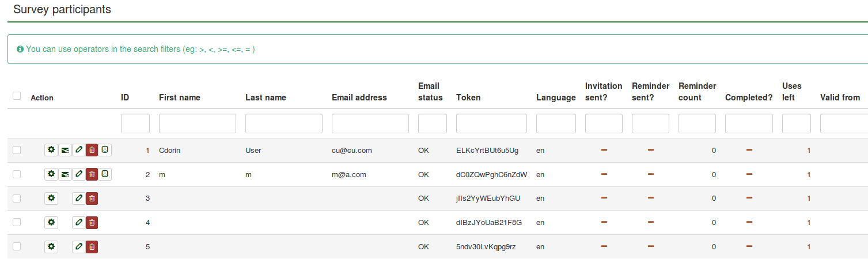Open email invitation icon for participant 2

click(x=65, y=174)
